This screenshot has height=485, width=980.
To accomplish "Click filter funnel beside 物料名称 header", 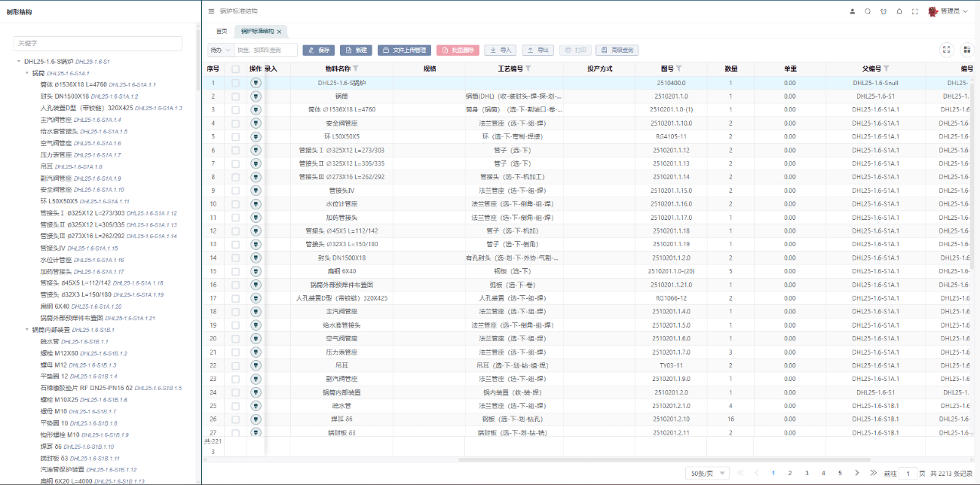I will pyautogui.click(x=356, y=69).
